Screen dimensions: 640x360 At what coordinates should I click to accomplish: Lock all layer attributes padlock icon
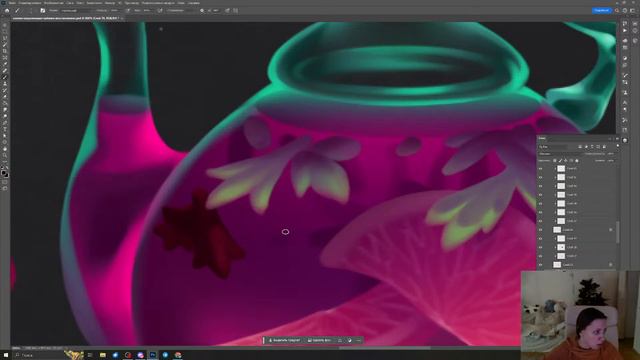[577, 161]
